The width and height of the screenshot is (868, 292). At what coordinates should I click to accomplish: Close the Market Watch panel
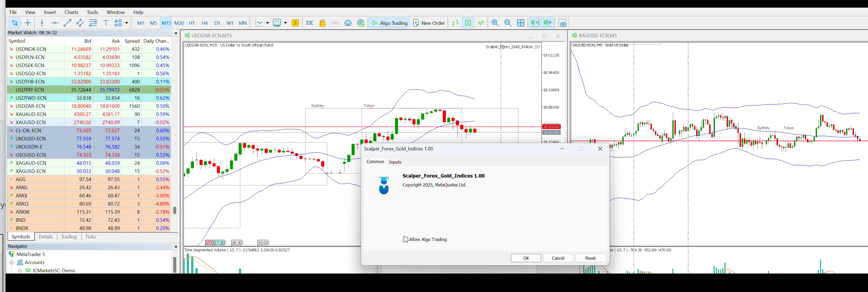(176, 33)
